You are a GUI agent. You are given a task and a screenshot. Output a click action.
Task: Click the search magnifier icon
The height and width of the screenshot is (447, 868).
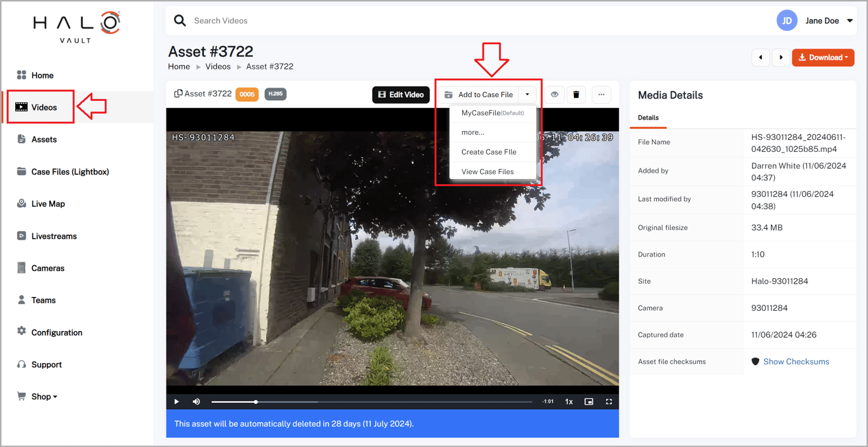pos(180,21)
